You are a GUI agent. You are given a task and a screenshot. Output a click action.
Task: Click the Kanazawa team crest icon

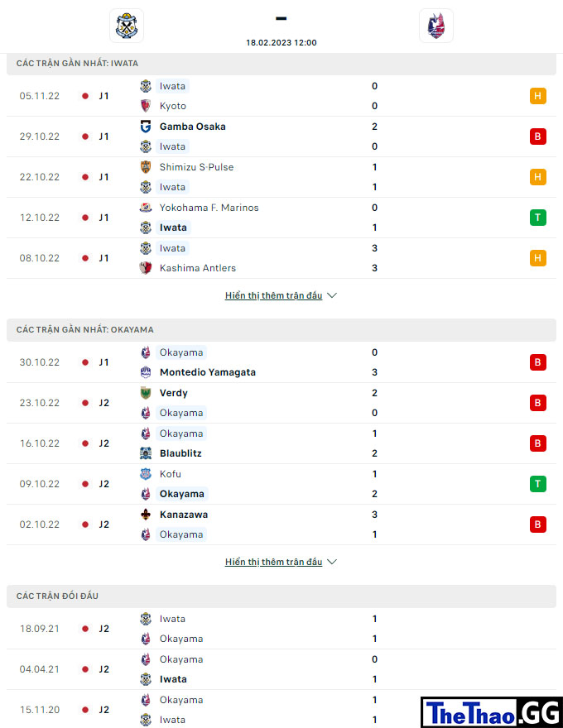[x=146, y=515]
